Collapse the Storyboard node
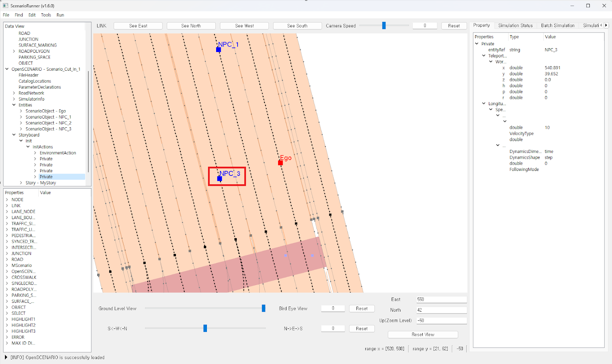612x364 pixels. coord(14,135)
